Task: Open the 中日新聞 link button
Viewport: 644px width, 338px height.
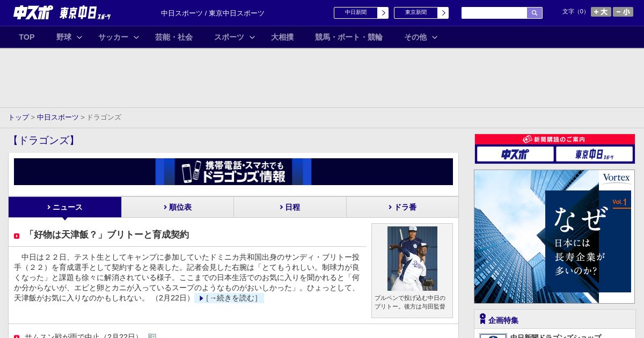Action: tap(355, 13)
